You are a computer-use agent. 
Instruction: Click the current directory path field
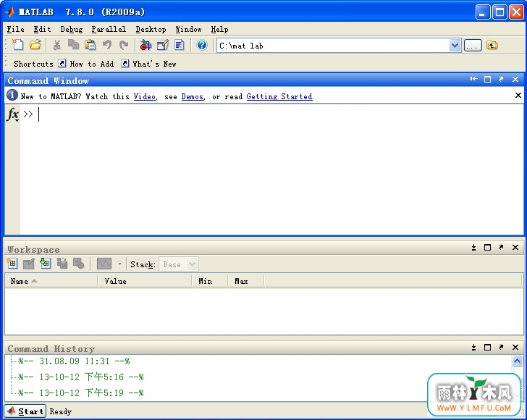click(333, 45)
